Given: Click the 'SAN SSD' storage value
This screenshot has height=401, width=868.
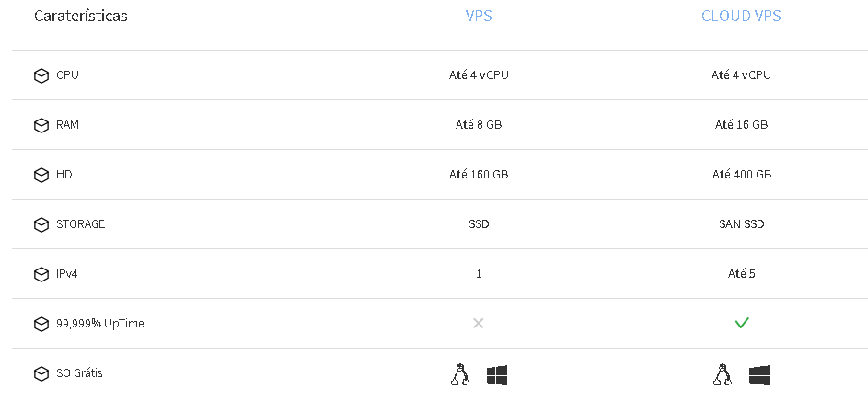Looking at the screenshot, I should pos(742,224).
